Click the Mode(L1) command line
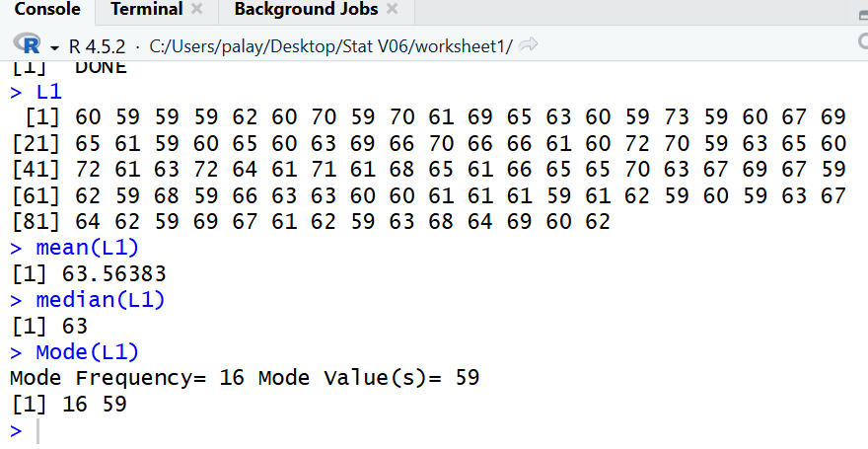The height and width of the screenshot is (449, 868). click(x=87, y=352)
